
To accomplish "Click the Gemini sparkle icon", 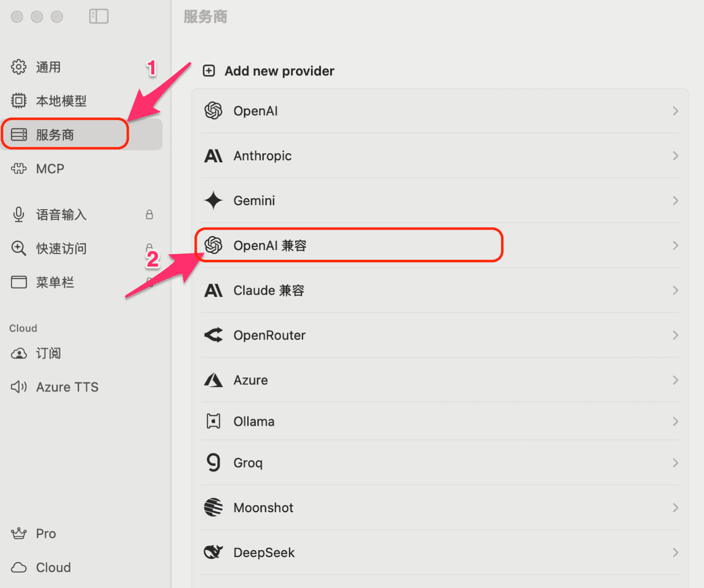I will coord(213,201).
